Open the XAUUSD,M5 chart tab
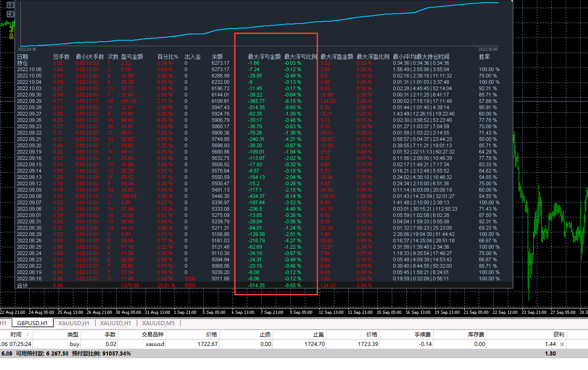This screenshot has width=588, height=370. [158, 323]
